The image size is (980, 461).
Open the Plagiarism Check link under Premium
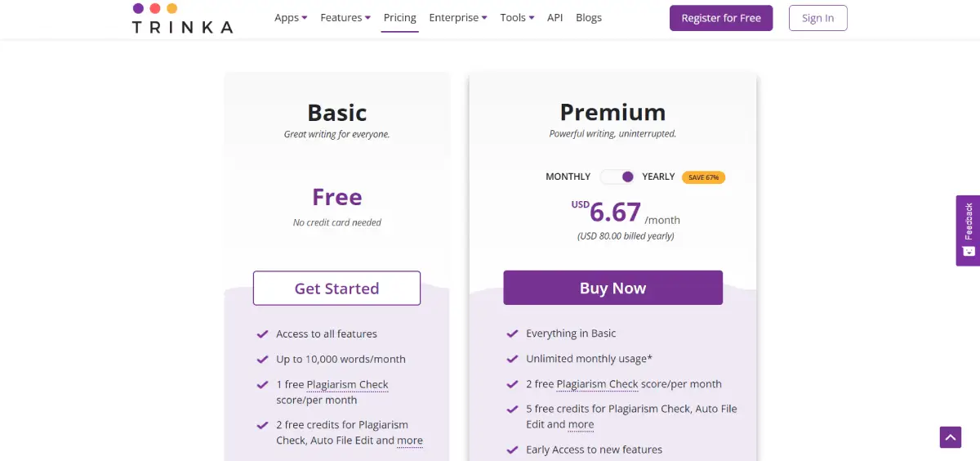[x=597, y=384]
